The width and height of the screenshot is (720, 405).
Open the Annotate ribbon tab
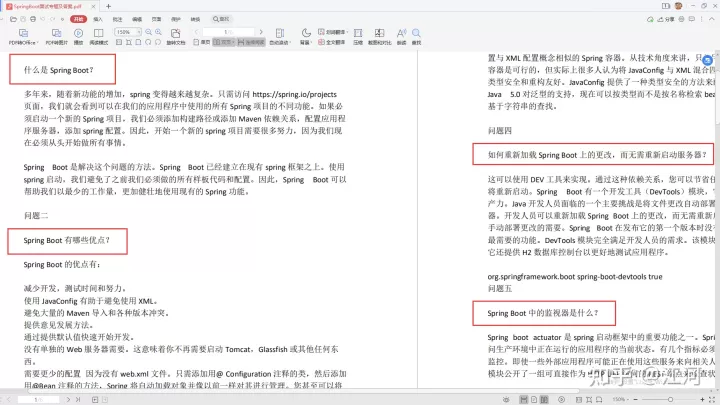(118, 19)
